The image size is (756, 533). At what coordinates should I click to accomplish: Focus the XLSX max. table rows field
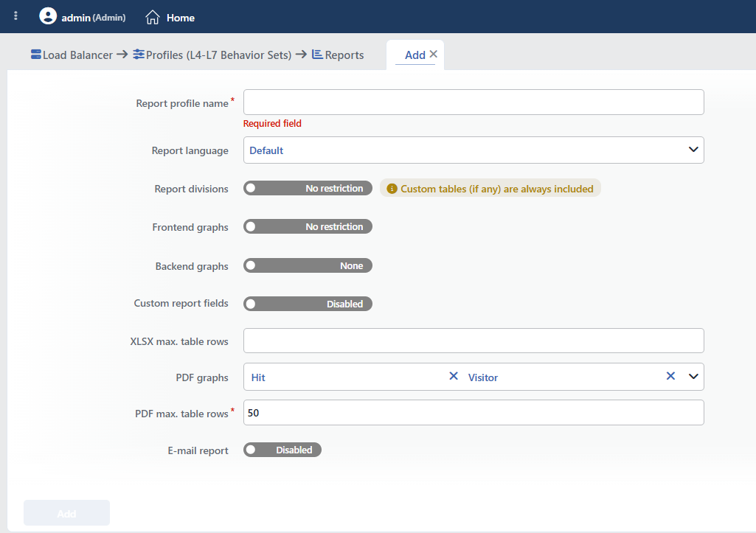474,341
